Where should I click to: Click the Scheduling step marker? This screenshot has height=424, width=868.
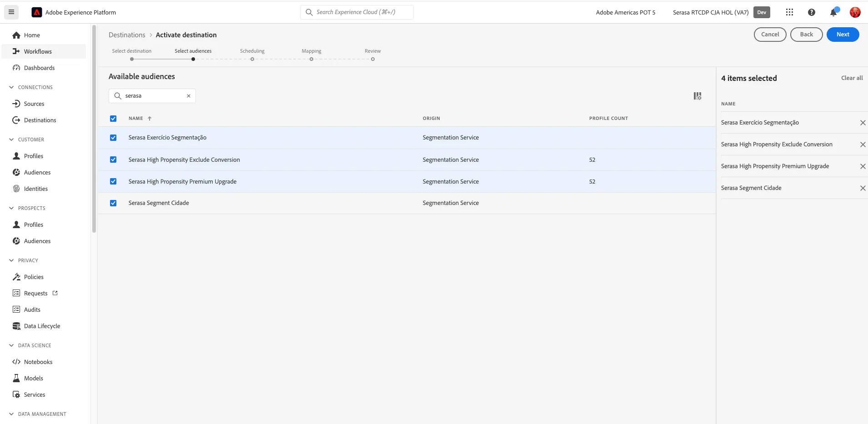tap(252, 59)
